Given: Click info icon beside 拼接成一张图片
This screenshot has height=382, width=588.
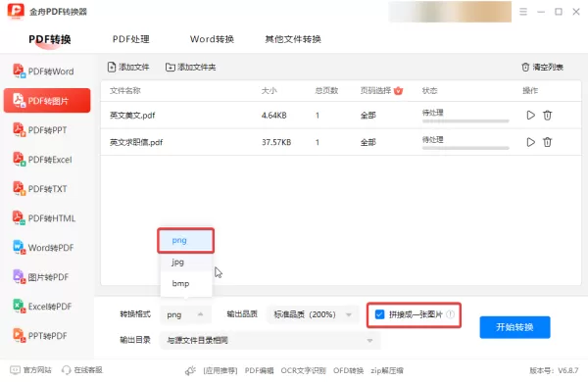Looking at the screenshot, I should [451, 314].
